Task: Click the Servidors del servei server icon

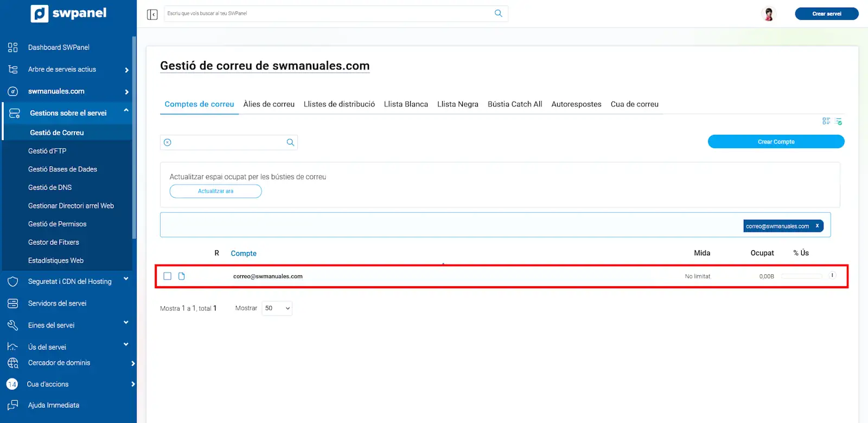Action: coord(13,304)
